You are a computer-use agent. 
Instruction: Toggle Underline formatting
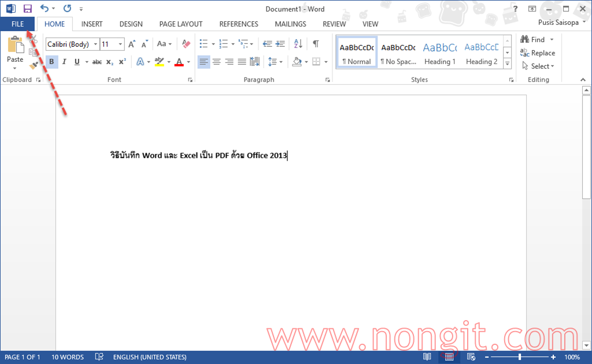pyautogui.click(x=77, y=62)
